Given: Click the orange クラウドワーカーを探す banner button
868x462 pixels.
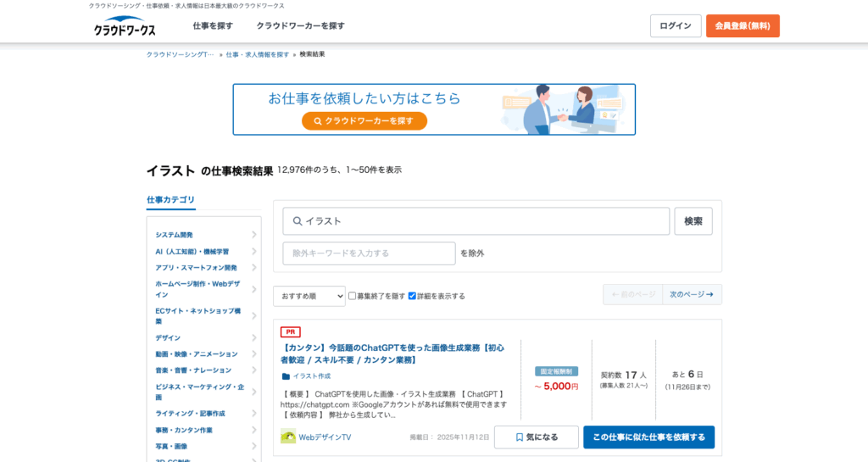Looking at the screenshot, I should tap(364, 120).
